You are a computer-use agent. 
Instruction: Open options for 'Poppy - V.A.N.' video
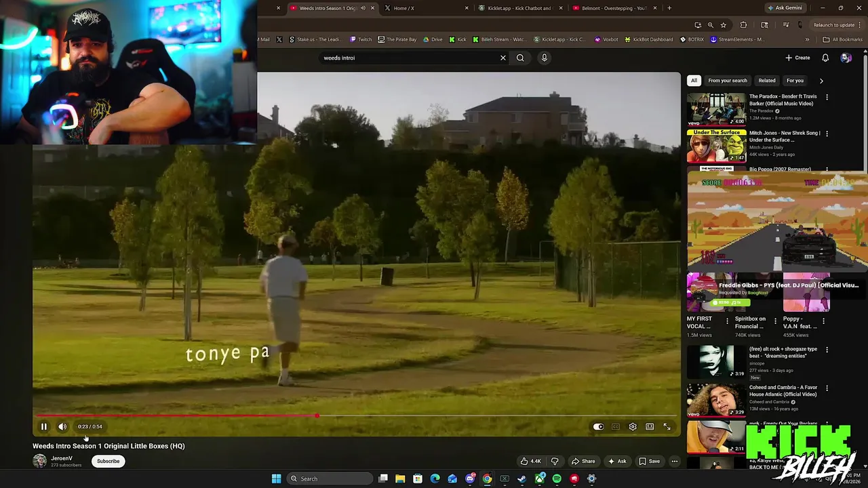pos(823,321)
